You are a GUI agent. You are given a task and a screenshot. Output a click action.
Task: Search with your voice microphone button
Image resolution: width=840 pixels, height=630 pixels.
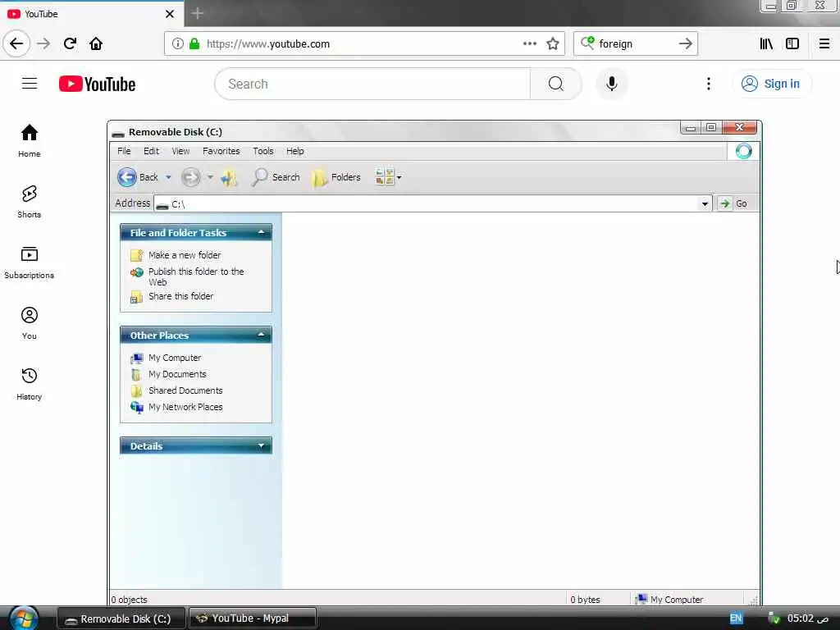611,84
